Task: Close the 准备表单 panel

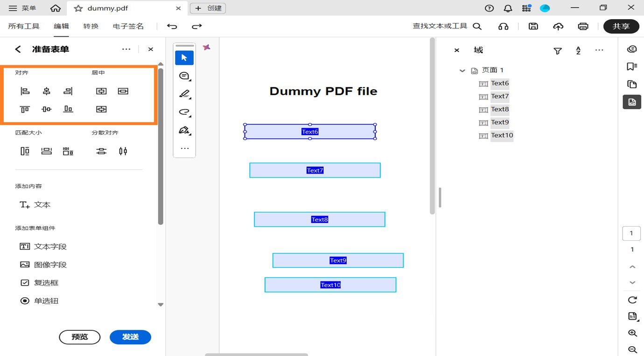Action: pyautogui.click(x=151, y=49)
